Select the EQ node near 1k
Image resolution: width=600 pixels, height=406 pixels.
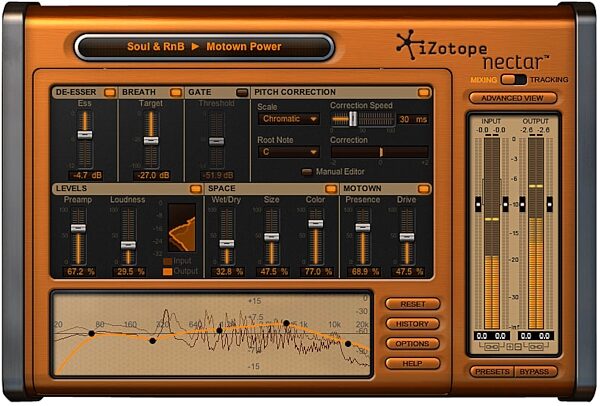[x=219, y=330]
